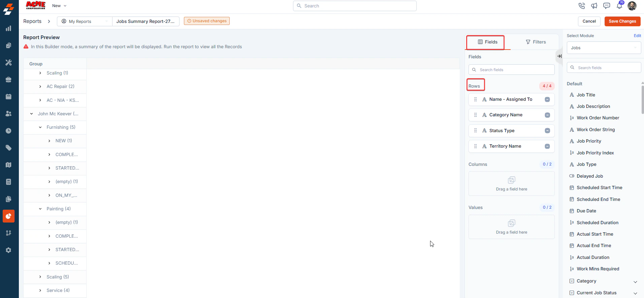644x298 pixels.
Task: Open the clock timesheet sidebar icon
Action: (8, 131)
